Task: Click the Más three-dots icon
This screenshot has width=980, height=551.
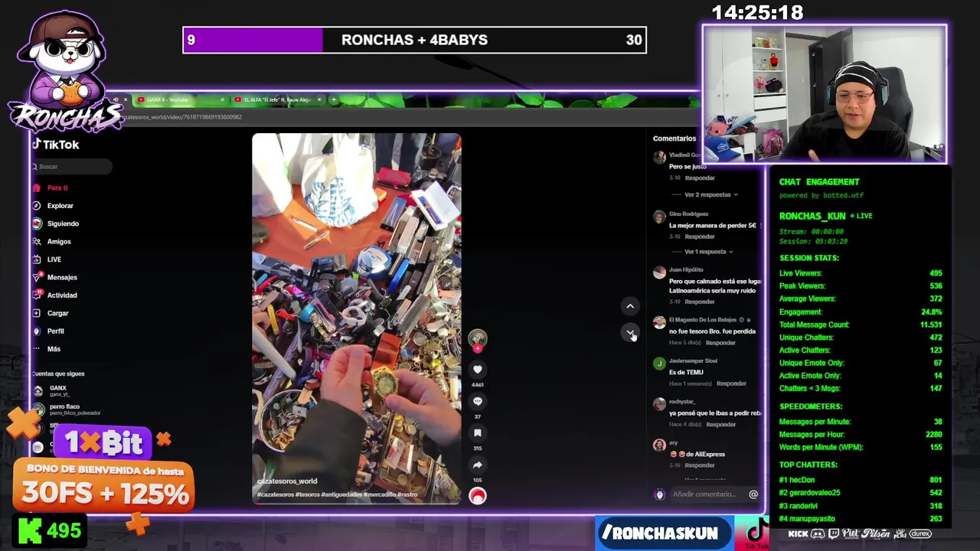Action: coord(37,349)
